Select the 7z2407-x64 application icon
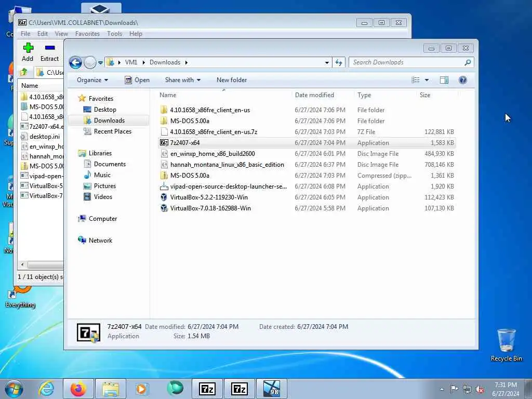532x399 pixels. pyautogui.click(x=164, y=143)
